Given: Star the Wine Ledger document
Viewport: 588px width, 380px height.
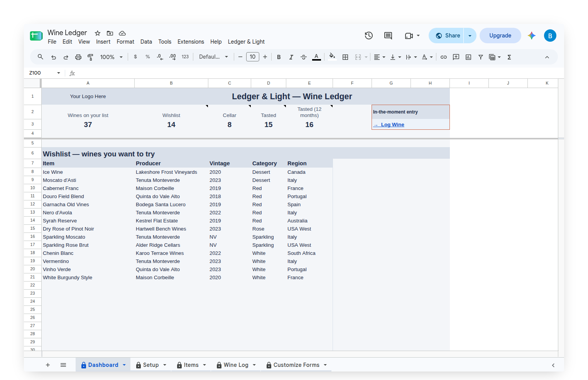Looking at the screenshot, I should 98,33.
